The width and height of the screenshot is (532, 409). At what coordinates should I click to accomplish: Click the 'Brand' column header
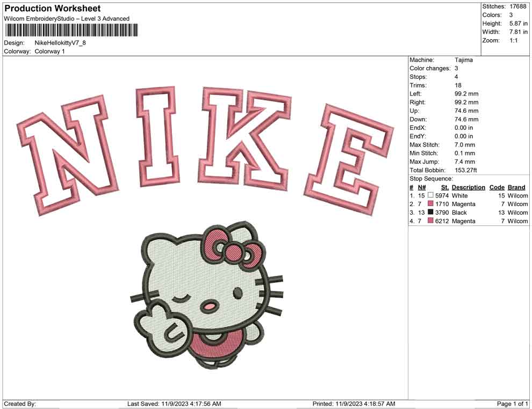tap(516, 187)
